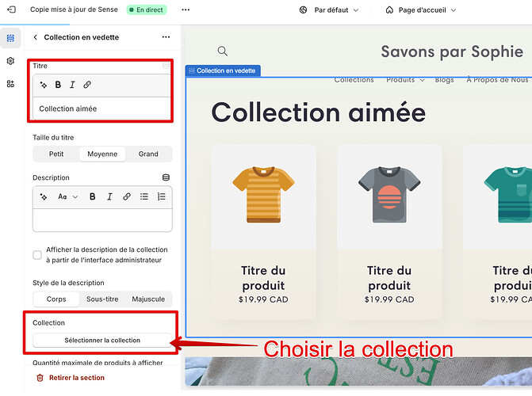
Task: Insert link in the Description toolbar
Action: (x=127, y=196)
